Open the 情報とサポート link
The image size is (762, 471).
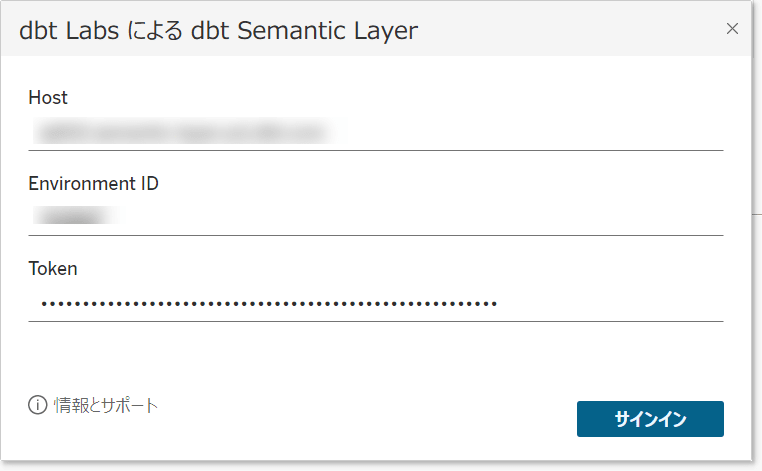(105, 405)
